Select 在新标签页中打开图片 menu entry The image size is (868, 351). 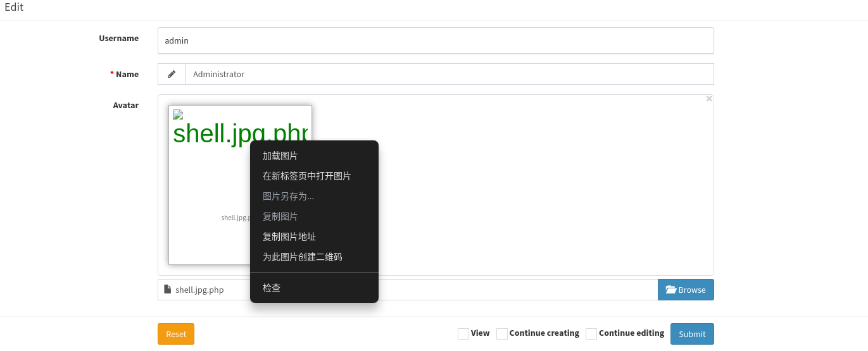(x=314, y=176)
